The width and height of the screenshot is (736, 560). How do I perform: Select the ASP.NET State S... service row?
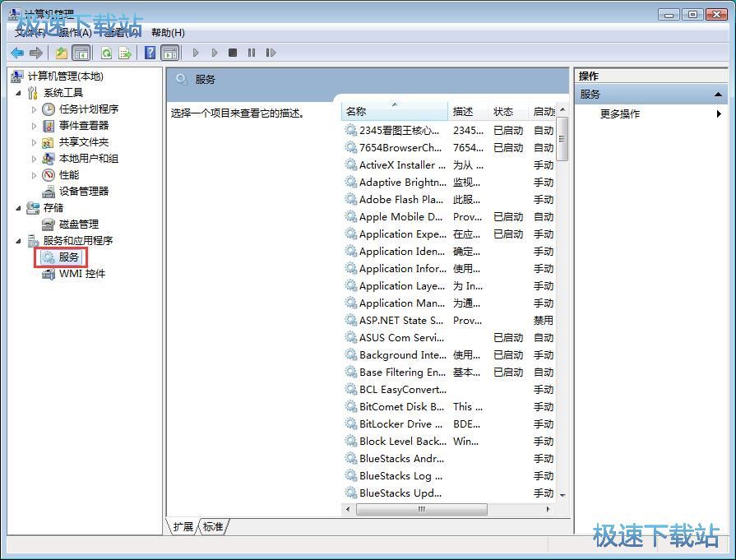(449, 321)
